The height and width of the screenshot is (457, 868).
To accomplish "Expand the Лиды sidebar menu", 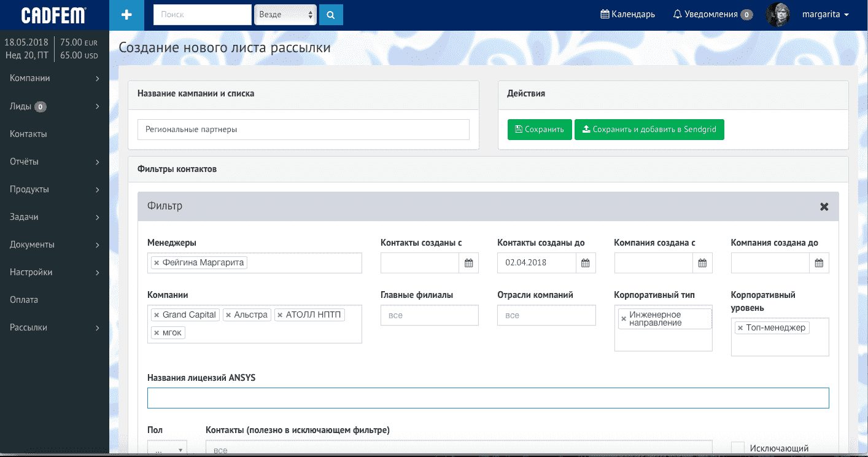I will pyautogui.click(x=55, y=106).
